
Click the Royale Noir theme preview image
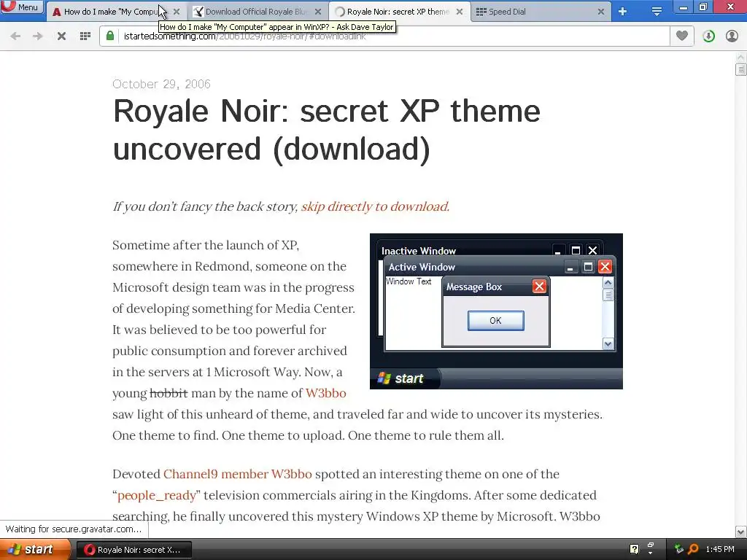[496, 311]
